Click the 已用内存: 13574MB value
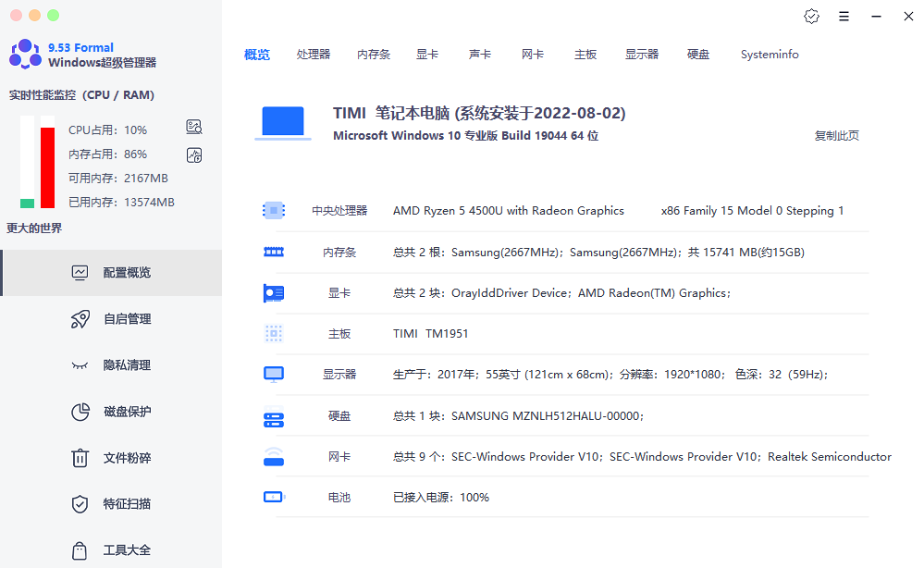The height and width of the screenshot is (568, 924). point(121,202)
